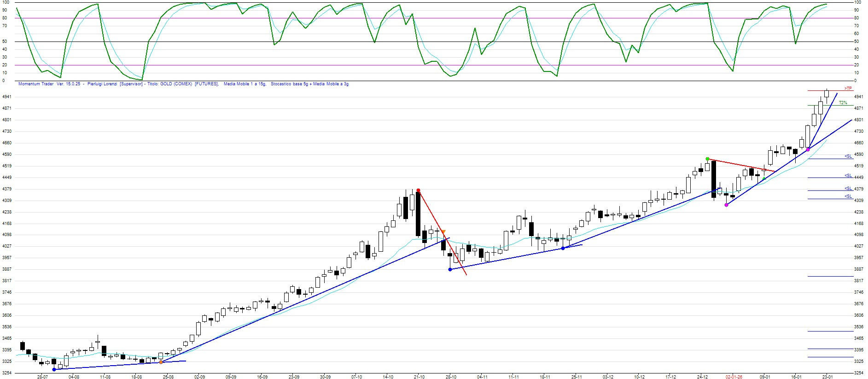This screenshot has width=868, height=379.
Task: Select the 21-10 date on time axis
Action: (x=419, y=377)
